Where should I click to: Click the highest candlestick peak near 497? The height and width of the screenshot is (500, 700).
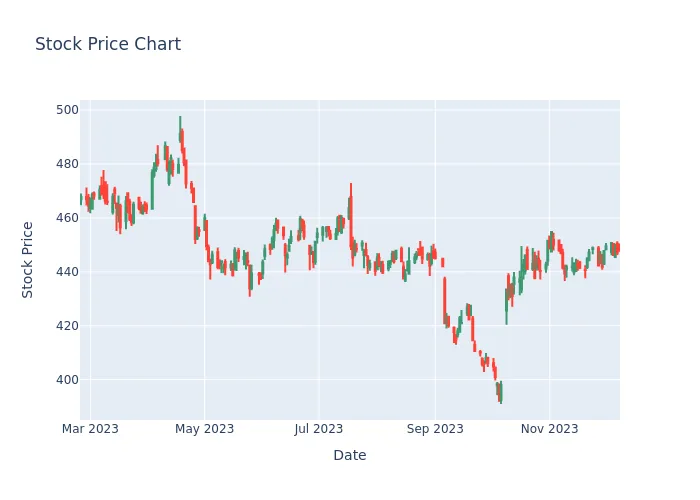[x=180, y=129]
